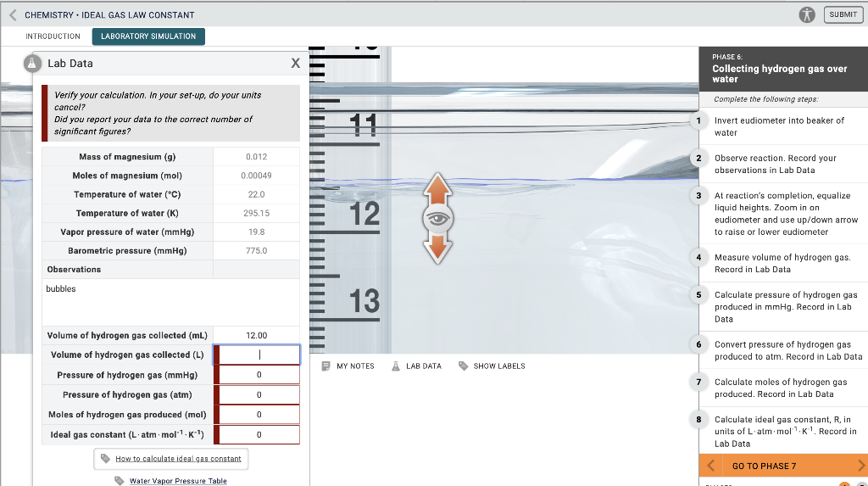Viewport: 868px width, 486px height.
Task: Click Temperature of water (K) value 295.15
Action: pos(256,214)
